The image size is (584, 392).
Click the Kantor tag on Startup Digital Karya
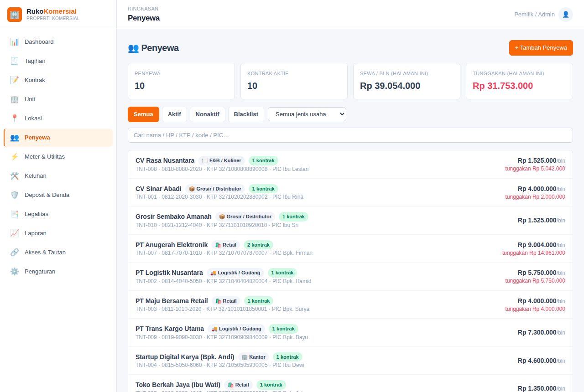(254, 357)
